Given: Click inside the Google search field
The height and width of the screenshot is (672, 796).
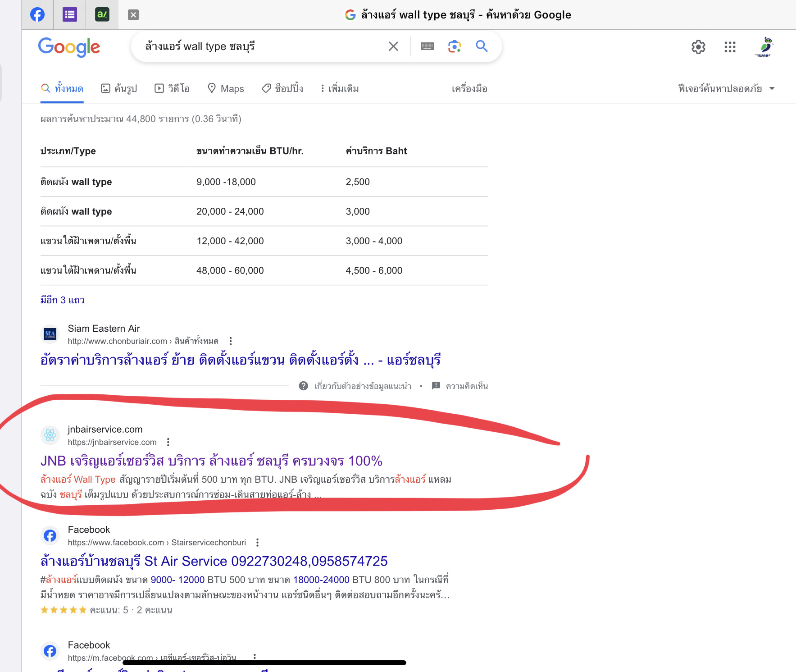Looking at the screenshot, I should [261, 46].
